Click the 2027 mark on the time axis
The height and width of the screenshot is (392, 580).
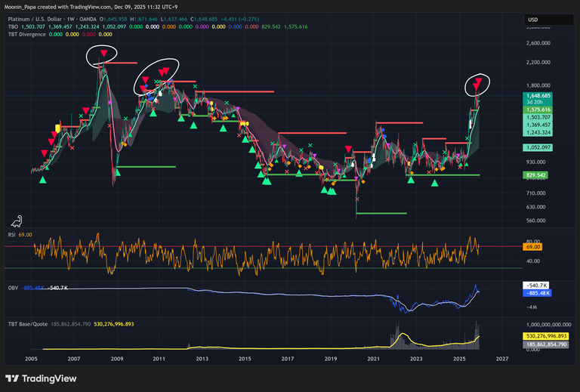click(501, 360)
